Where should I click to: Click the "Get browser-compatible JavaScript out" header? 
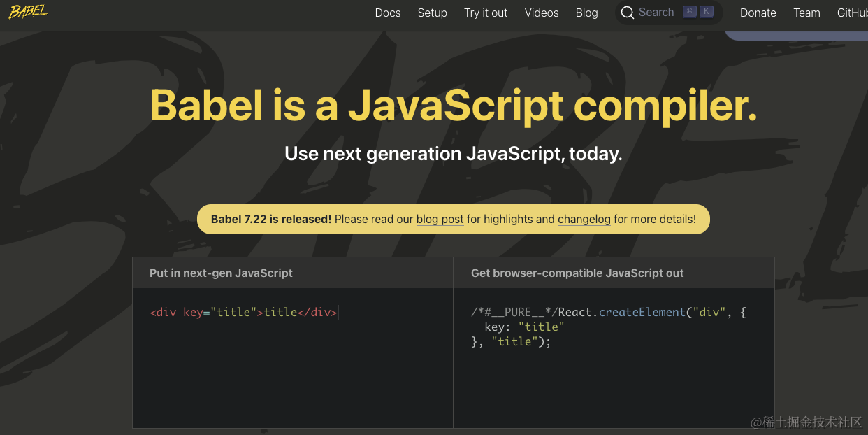[x=577, y=273]
